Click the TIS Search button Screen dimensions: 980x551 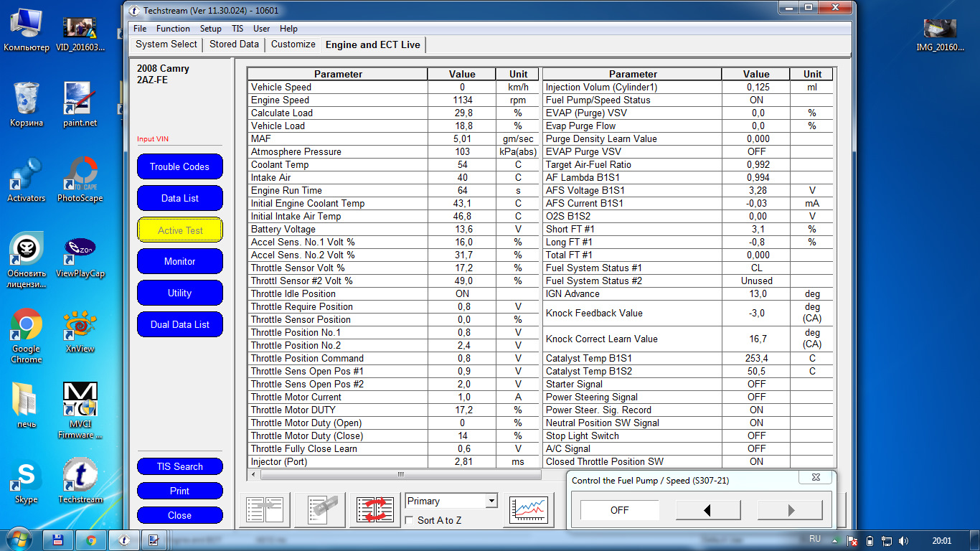point(180,466)
